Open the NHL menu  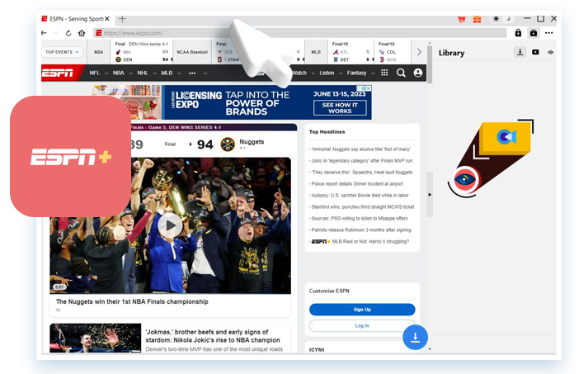pyautogui.click(x=143, y=73)
